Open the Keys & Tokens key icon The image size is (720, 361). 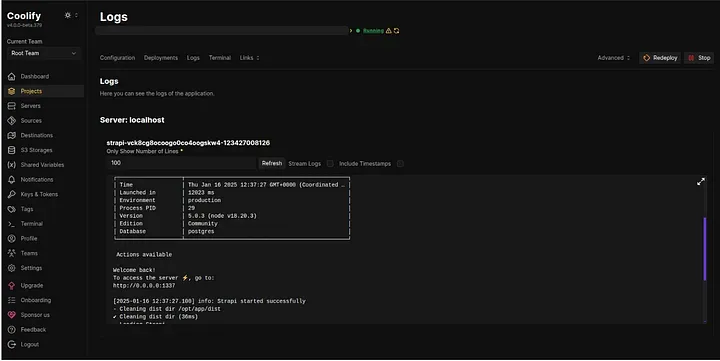click(12, 194)
